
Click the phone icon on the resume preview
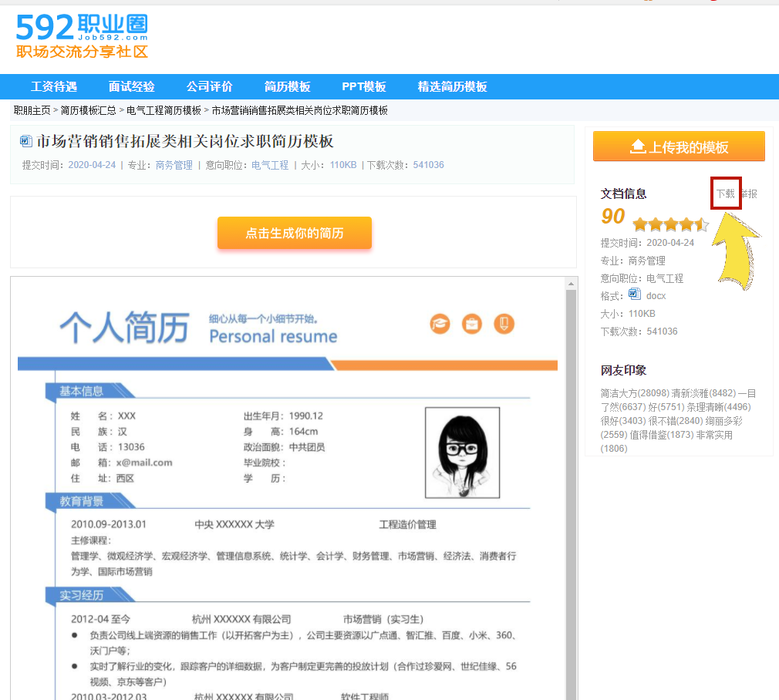504,325
